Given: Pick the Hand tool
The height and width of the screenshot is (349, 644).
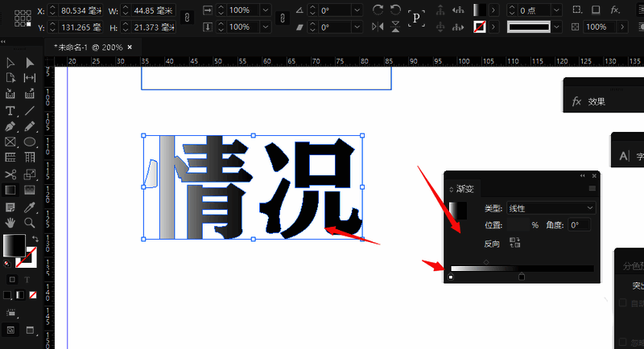Looking at the screenshot, I should tap(10, 222).
